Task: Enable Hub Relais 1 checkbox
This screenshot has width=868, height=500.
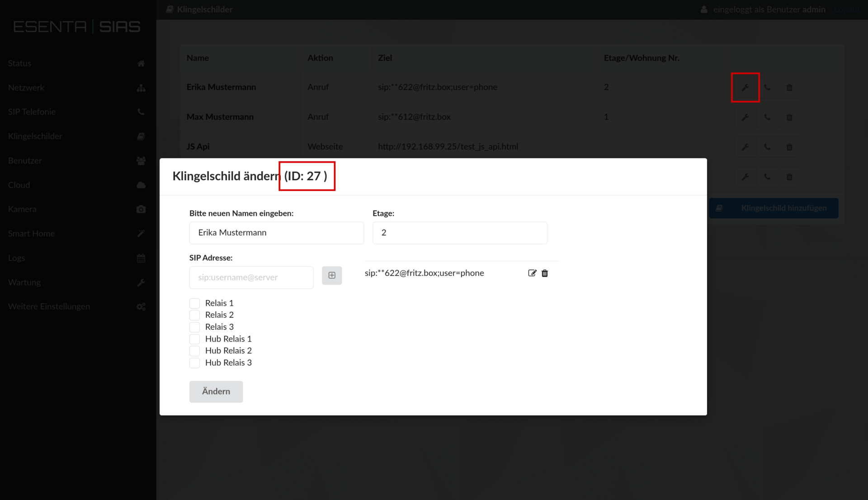Action: tap(194, 339)
